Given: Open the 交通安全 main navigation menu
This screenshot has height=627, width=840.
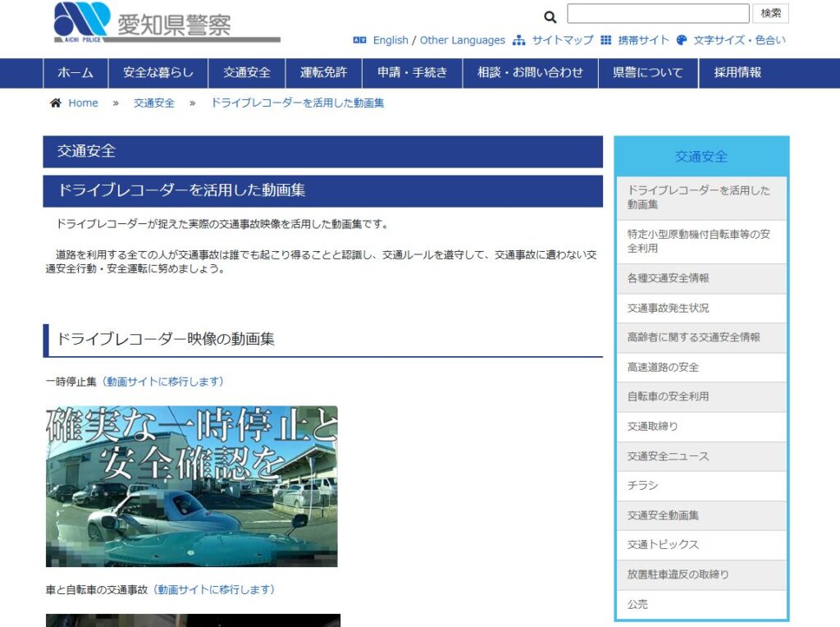Looking at the screenshot, I should (x=247, y=72).
